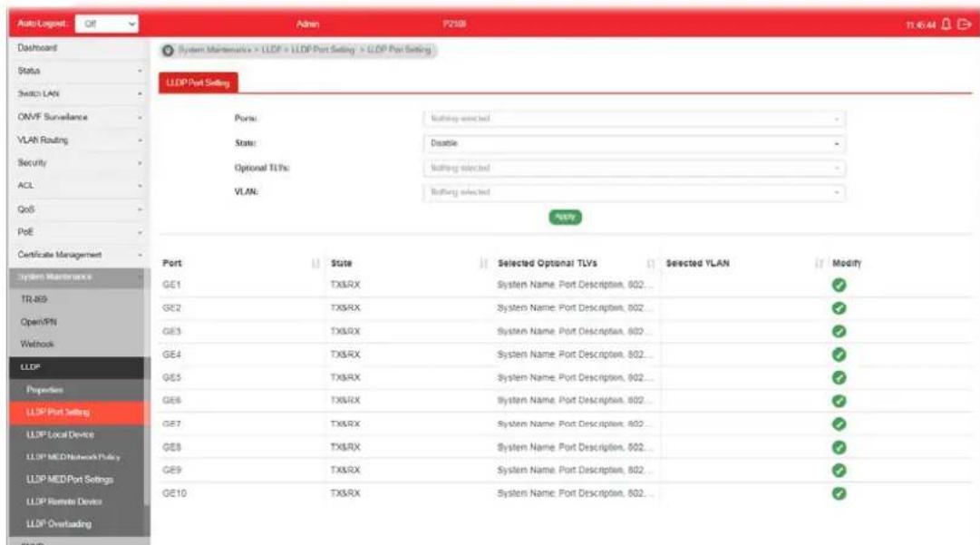The image size is (980, 545).
Task: Click modify icon for GE6
Action: (x=839, y=401)
